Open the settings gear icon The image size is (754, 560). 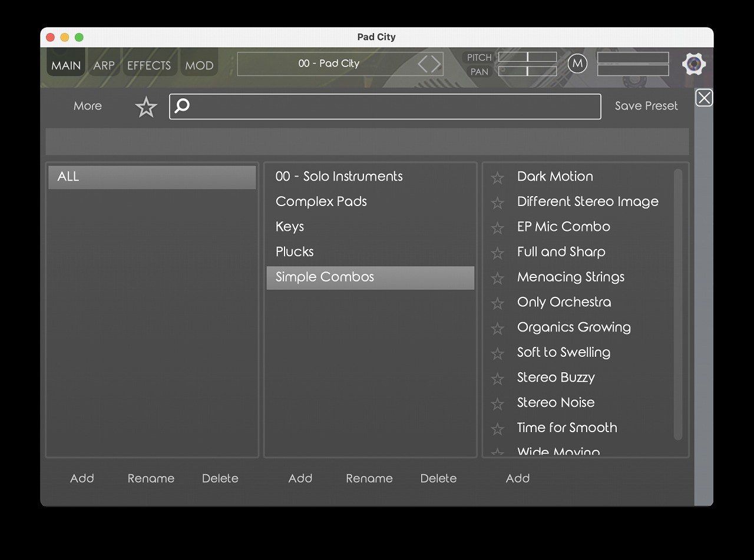(x=694, y=64)
